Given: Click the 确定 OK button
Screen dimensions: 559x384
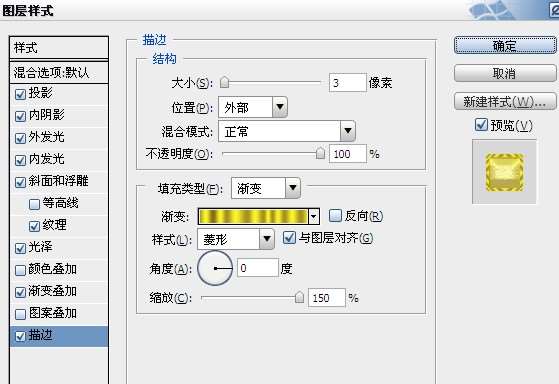Looking at the screenshot, I should [x=505, y=46].
